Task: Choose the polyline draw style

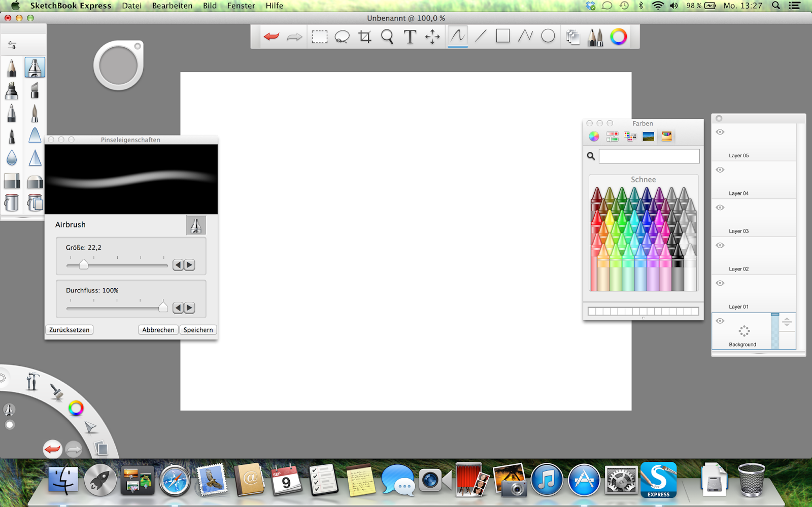Action: (x=525, y=36)
